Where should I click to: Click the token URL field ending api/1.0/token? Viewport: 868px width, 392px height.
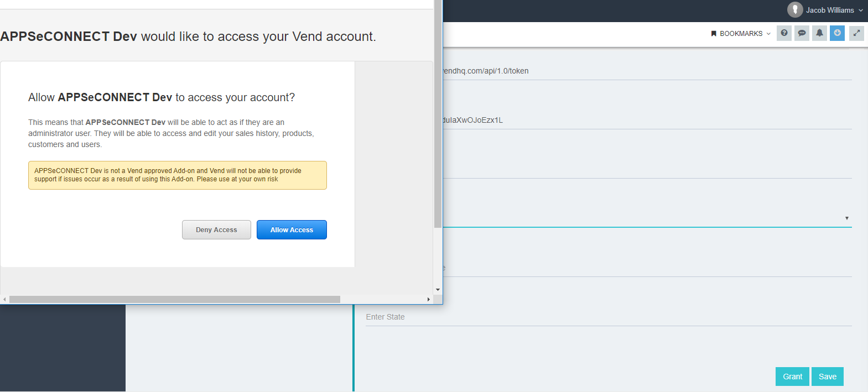(x=647, y=71)
